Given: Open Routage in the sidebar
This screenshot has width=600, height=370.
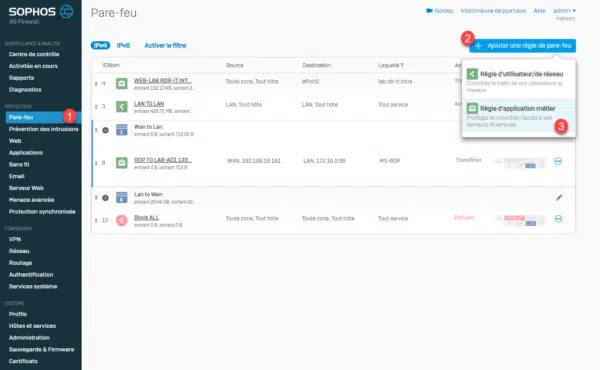Looking at the screenshot, I should pyautogui.click(x=21, y=263).
